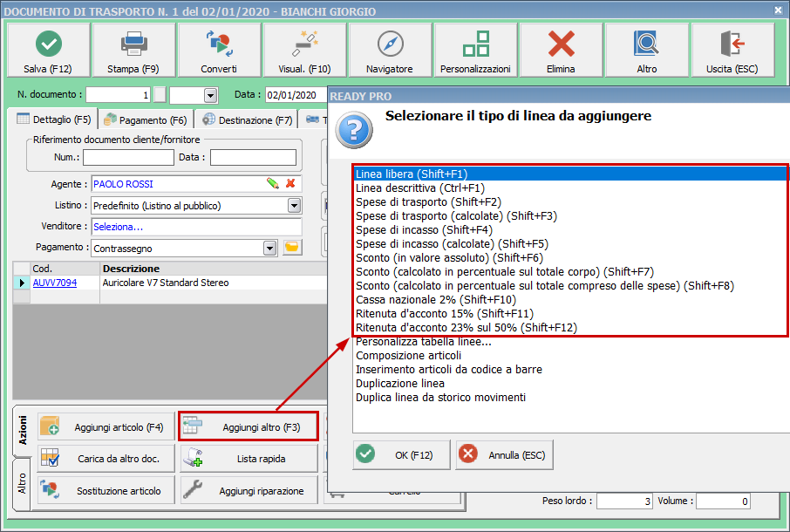Screen dimensions: 790x532
Task: Click the green pencil icon beside PAOLO ROSSI
Action: (x=273, y=183)
